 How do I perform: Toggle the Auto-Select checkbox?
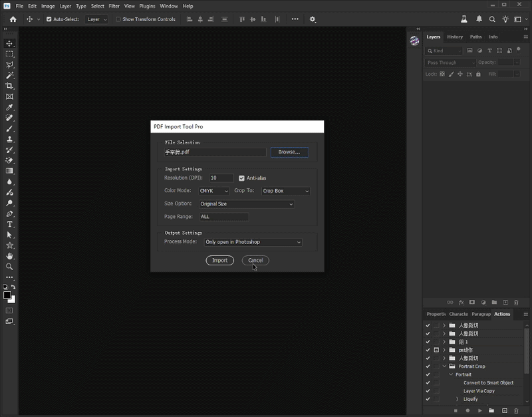pyautogui.click(x=49, y=19)
